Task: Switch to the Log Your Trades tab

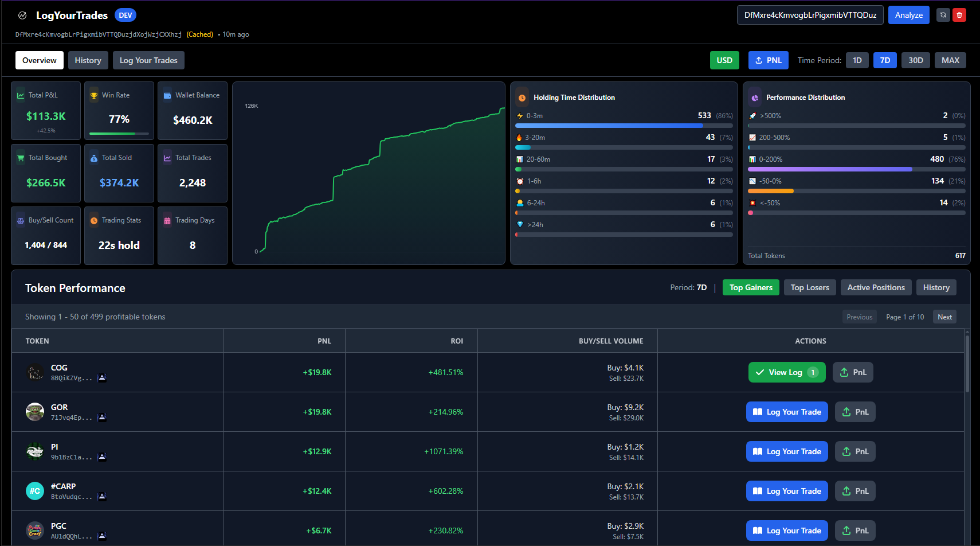Action: click(x=148, y=60)
